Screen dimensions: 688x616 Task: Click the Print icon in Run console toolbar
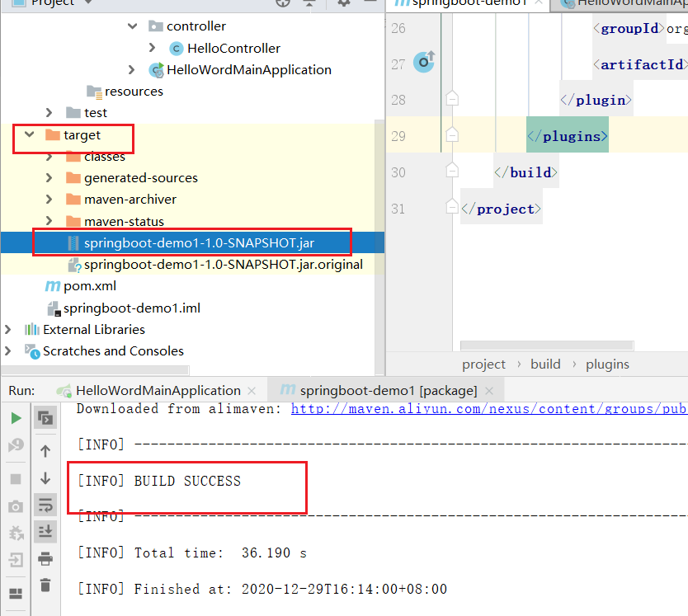tap(45, 559)
